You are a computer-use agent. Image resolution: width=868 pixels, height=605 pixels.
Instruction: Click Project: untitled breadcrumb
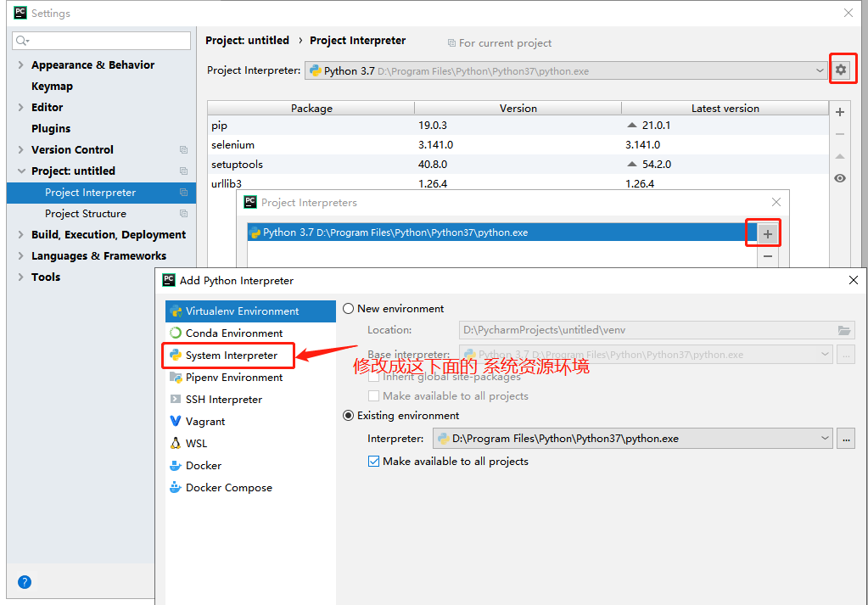[248, 41]
